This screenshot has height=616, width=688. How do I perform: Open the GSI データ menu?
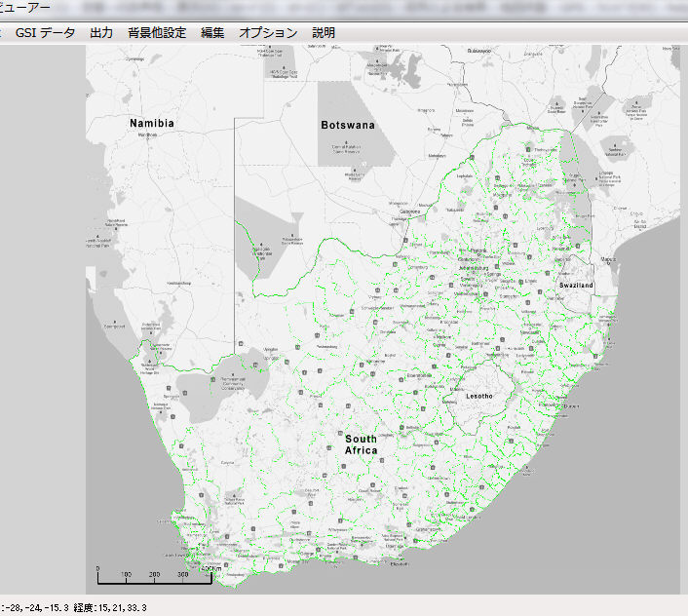coord(45,32)
